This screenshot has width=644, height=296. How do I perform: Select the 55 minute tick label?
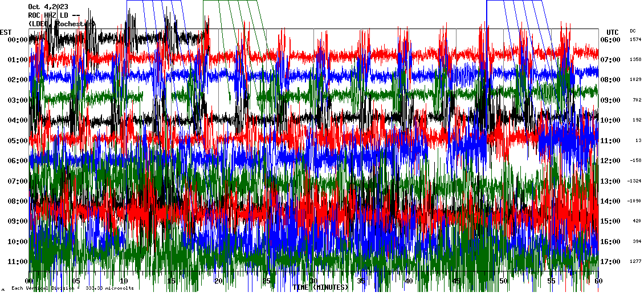coord(551,281)
